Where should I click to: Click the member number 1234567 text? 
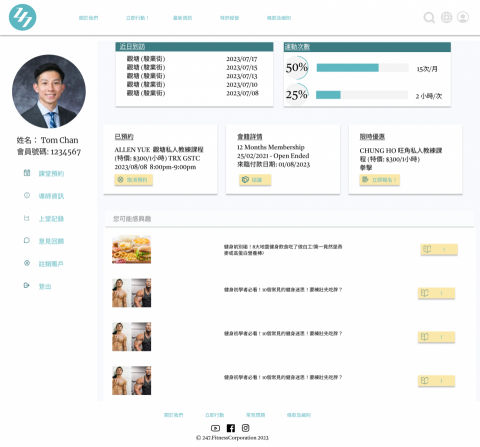[66, 152]
